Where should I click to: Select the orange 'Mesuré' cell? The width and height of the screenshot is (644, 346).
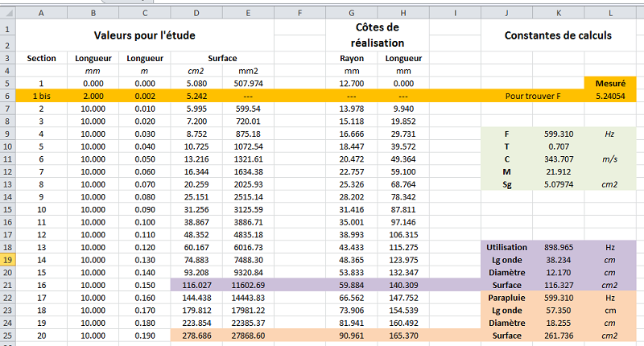pyautogui.click(x=610, y=84)
